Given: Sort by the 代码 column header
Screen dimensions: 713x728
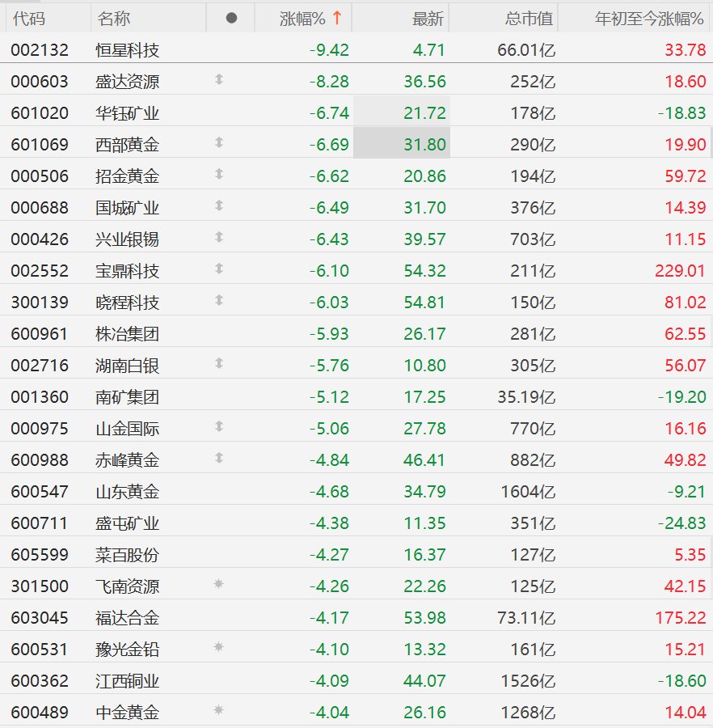Looking at the screenshot, I should 29,19.
